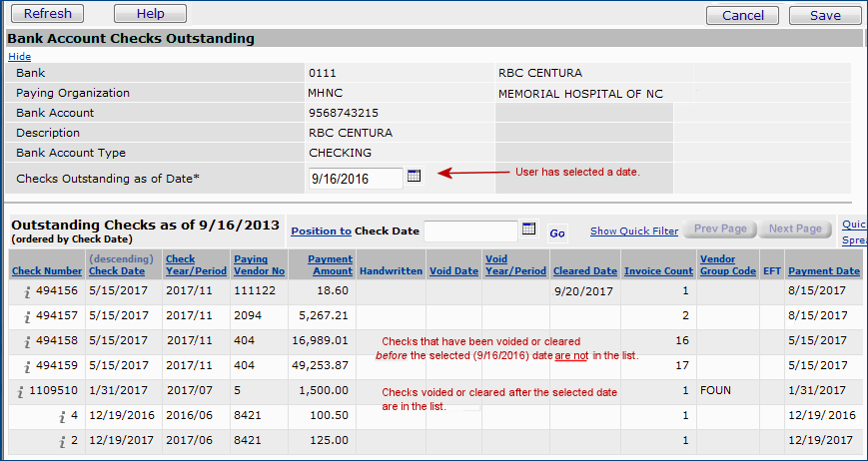Open the Help button
Viewport: 868px width, 461px height.
pyautogui.click(x=150, y=14)
